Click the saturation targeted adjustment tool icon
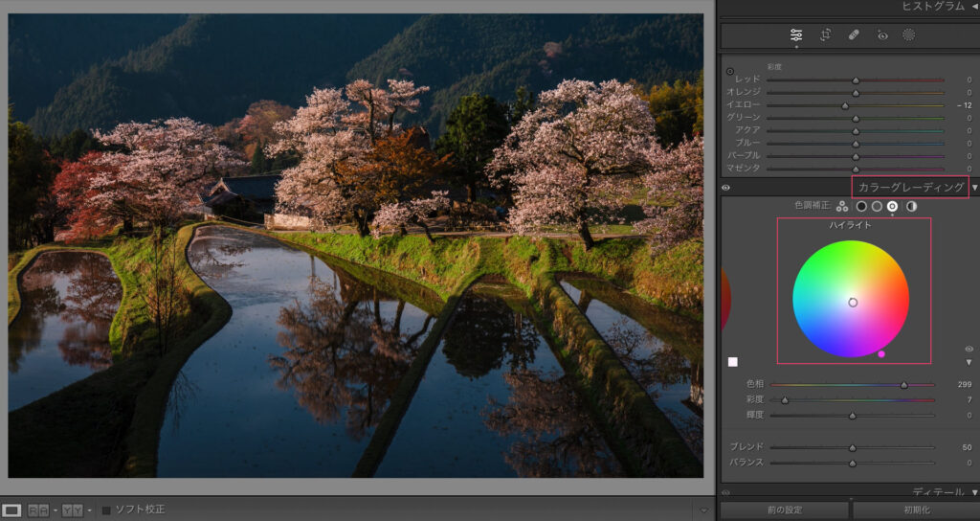The image size is (980, 521). click(730, 71)
